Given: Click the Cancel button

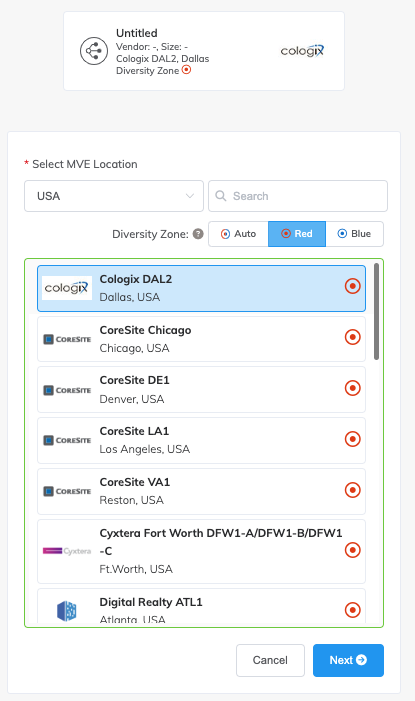Looking at the screenshot, I should pos(271,660).
